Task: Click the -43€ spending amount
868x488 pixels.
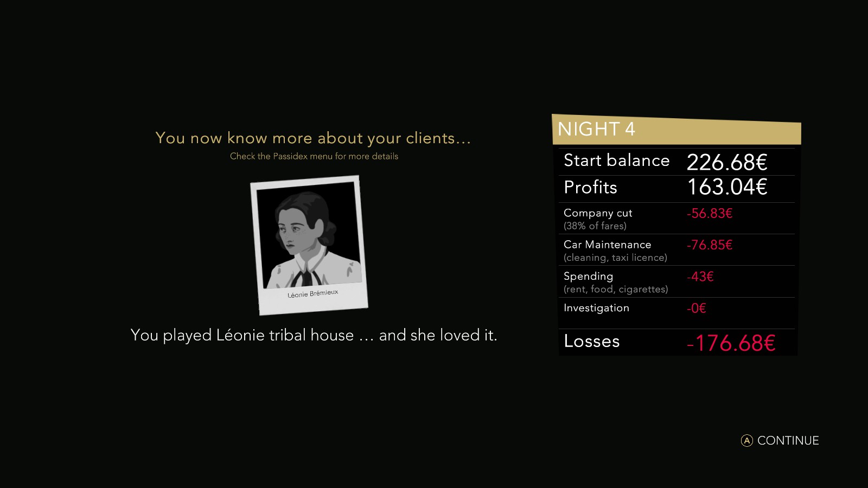Action: point(700,277)
